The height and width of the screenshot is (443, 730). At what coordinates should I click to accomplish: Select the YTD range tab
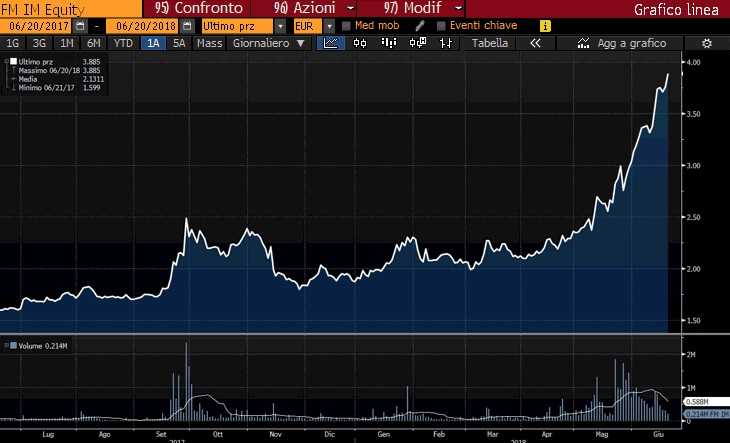[x=123, y=43]
